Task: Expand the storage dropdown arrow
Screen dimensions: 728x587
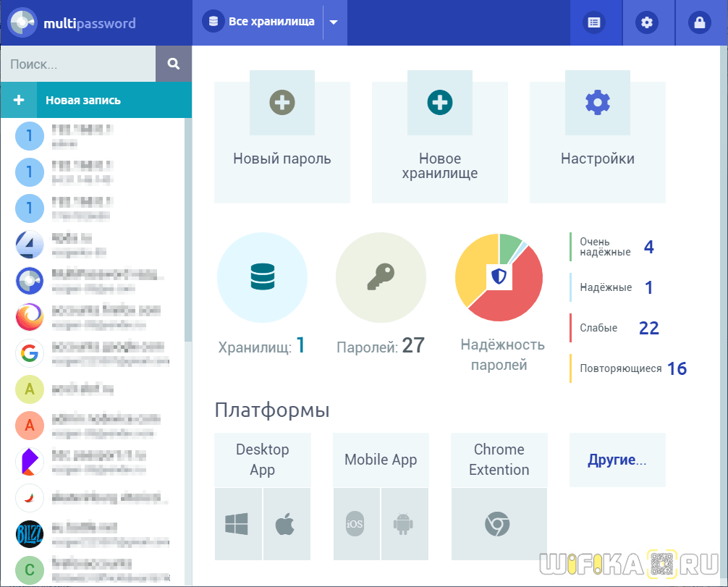Action: coord(334,22)
